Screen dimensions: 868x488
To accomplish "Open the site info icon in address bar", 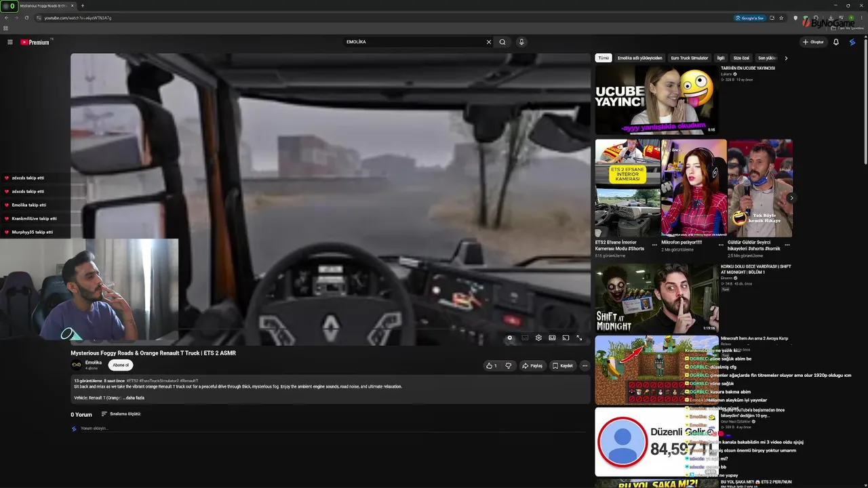I will [39, 18].
